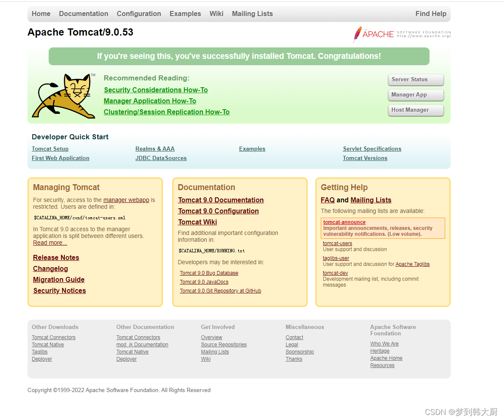Follow the Tomcat Setup quick start link
The width and height of the screenshot is (504, 420).
click(50, 149)
